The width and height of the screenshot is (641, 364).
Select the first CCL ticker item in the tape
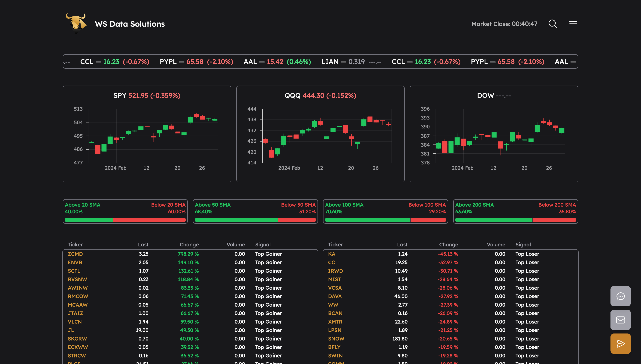click(115, 61)
